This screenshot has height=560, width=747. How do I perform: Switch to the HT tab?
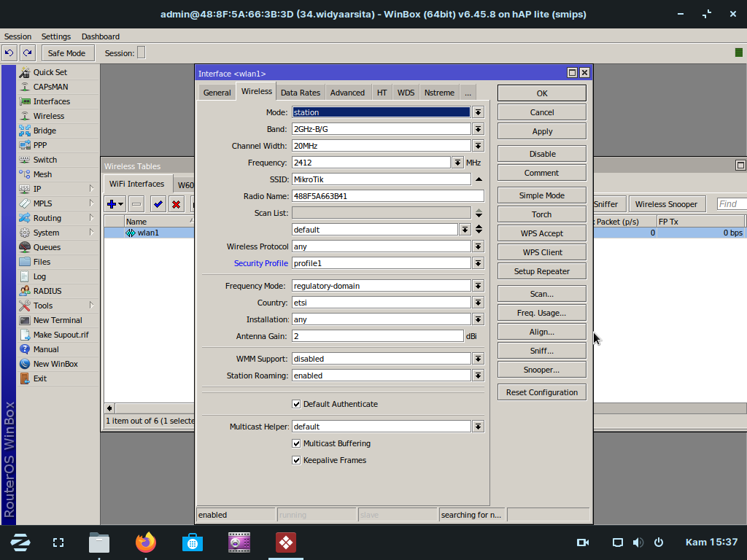(x=382, y=93)
